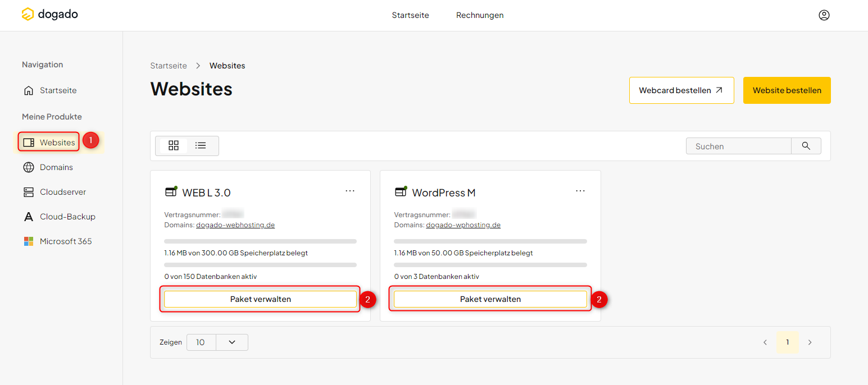Image resolution: width=868 pixels, height=385 pixels.
Task: Click the dogado logo
Action: point(49,14)
